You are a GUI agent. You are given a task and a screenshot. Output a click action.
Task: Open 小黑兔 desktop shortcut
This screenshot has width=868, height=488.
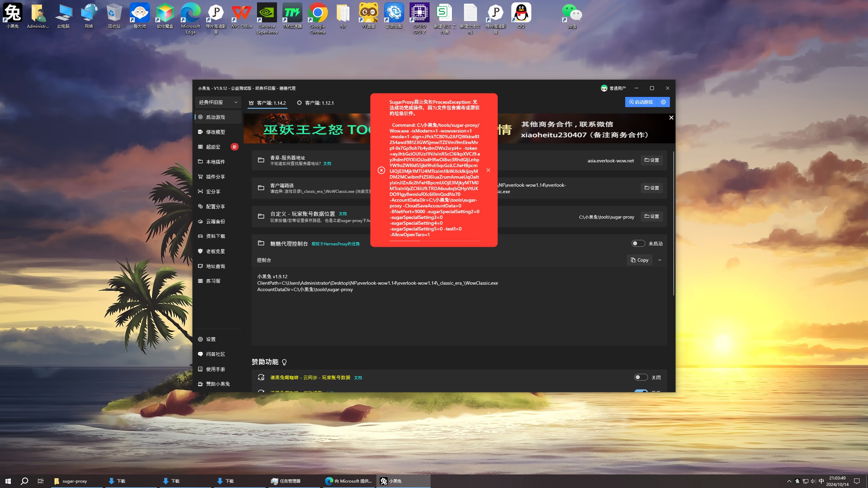pyautogui.click(x=13, y=16)
